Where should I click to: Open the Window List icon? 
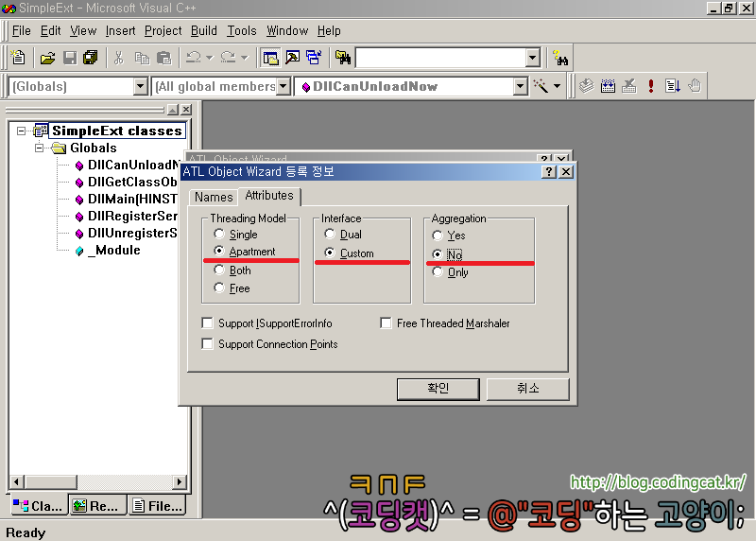314,58
